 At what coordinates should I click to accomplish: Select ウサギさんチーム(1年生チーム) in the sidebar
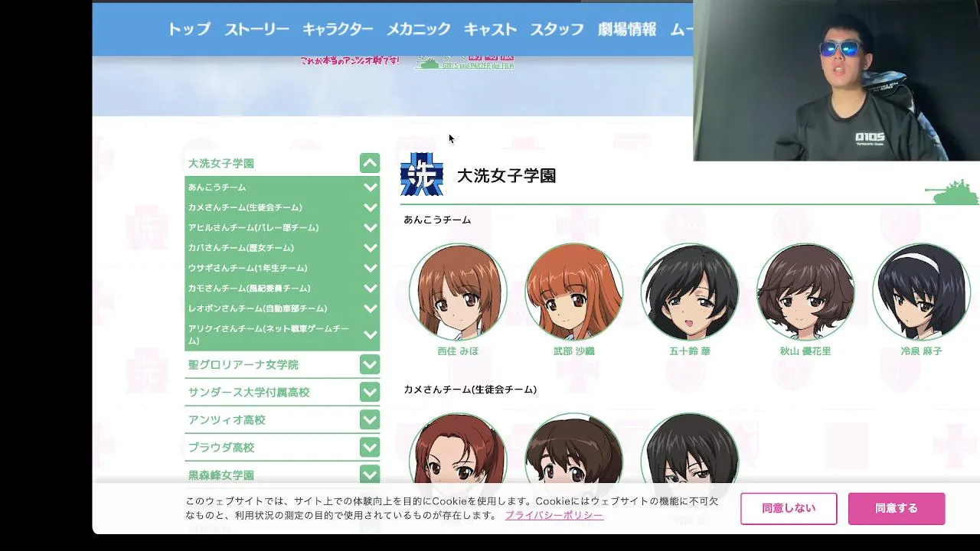[248, 268]
